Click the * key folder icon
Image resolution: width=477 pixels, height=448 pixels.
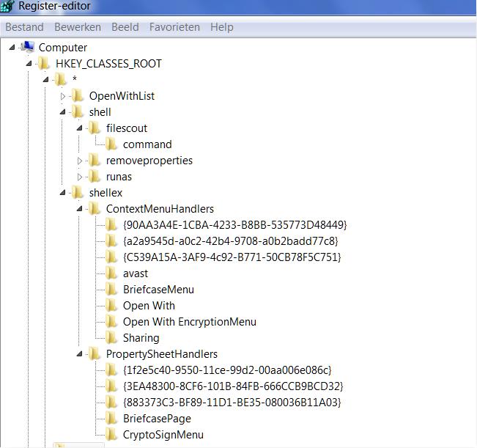coord(61,79)
